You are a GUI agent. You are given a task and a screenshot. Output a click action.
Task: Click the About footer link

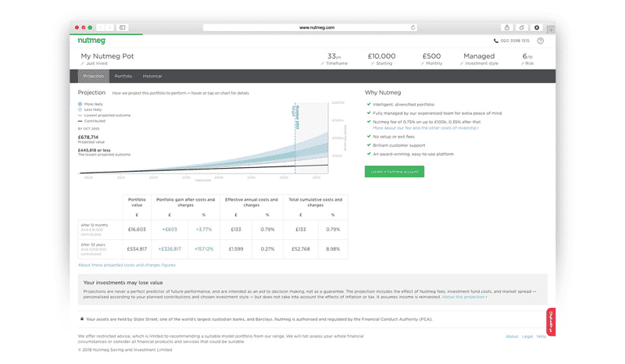[512, 337]
